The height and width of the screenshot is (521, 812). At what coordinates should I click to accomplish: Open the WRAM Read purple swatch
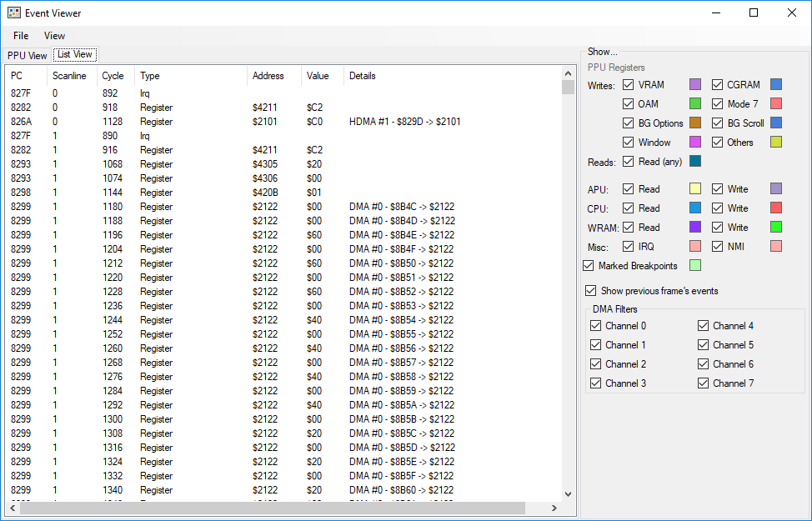[x=695, y=227]
